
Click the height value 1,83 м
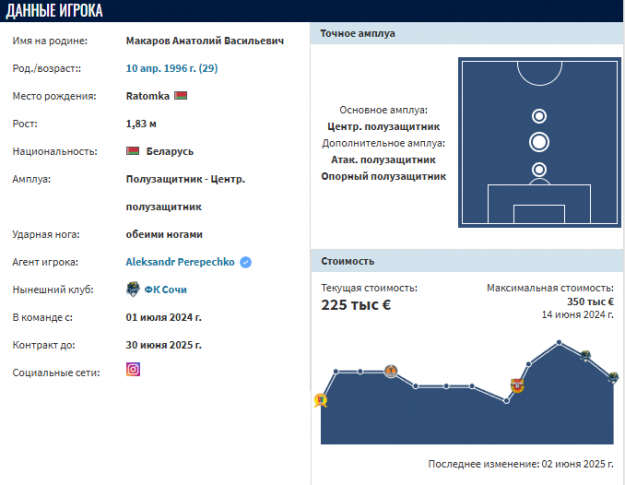coord(141,124)
